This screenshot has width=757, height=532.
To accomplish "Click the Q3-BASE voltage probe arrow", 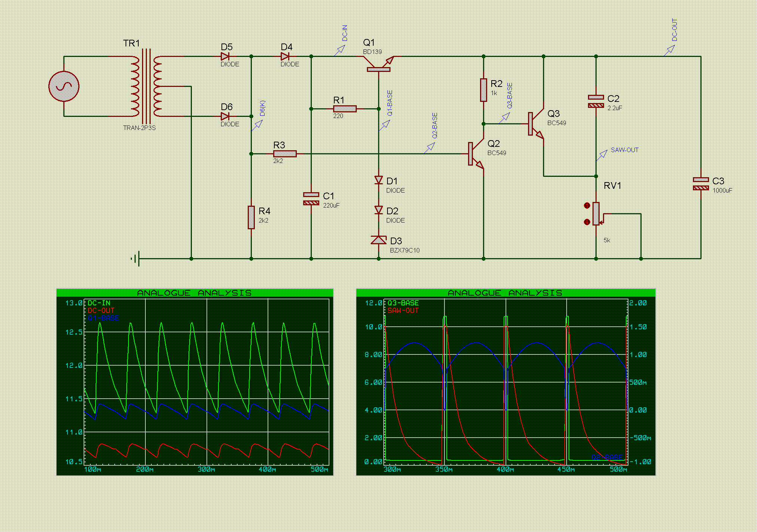I will [x=504, y=118].
